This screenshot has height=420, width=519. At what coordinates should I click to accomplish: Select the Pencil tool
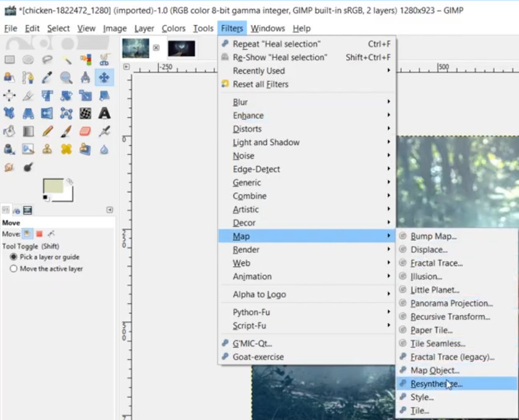tap(47, 131)
